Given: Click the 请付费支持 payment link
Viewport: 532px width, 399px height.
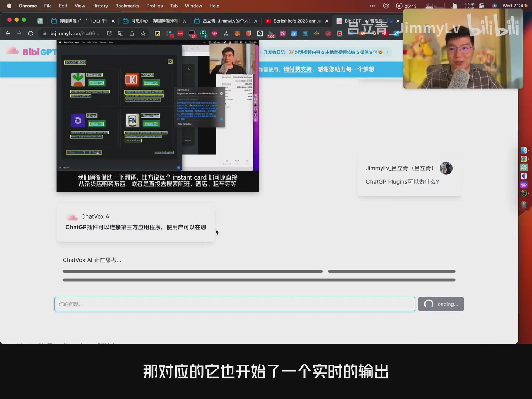Looking at the screenshot, I should [x=298, y=69].
